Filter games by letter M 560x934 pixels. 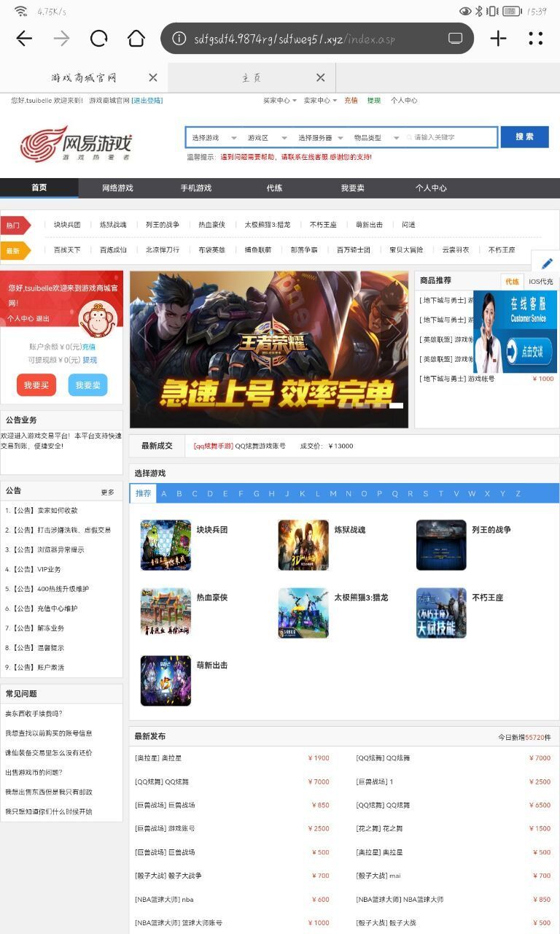tap(333, 494)
